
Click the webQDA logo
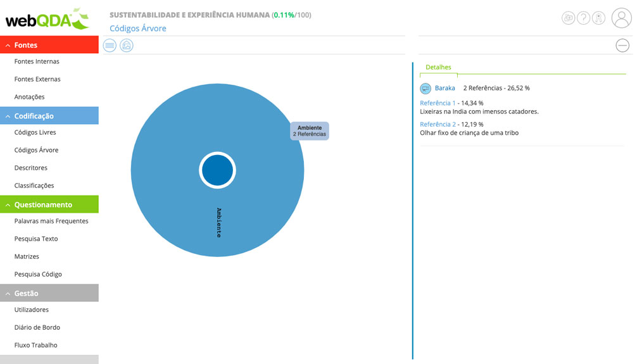(47, 19)
